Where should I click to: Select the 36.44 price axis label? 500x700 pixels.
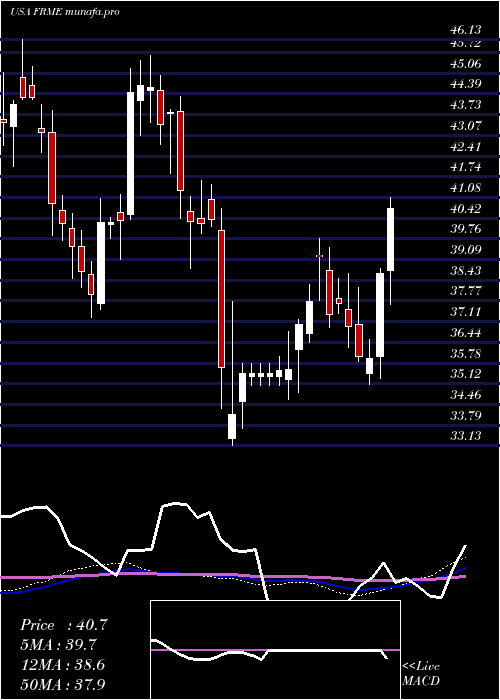(466, 333)
